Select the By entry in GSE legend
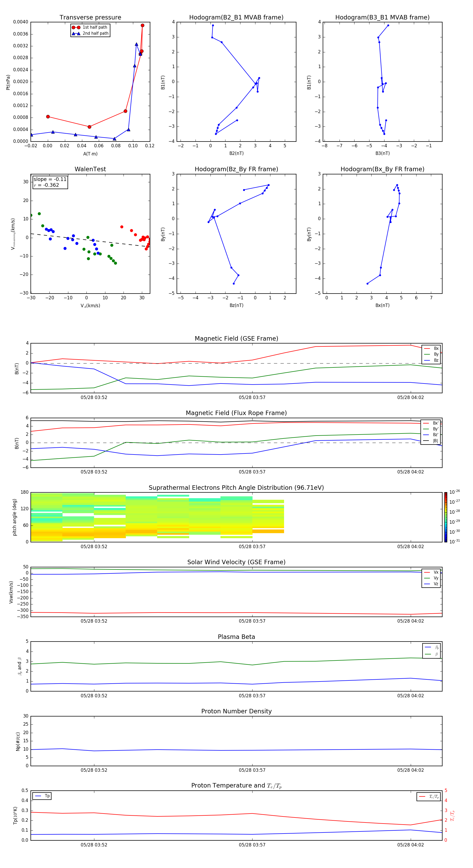This screenshot has height=868, width=473. [431, 355]
